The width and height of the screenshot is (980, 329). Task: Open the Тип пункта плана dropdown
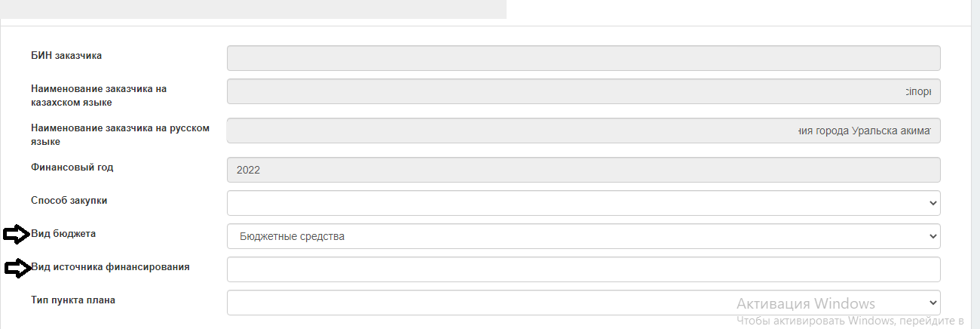[x=583, y=303]
